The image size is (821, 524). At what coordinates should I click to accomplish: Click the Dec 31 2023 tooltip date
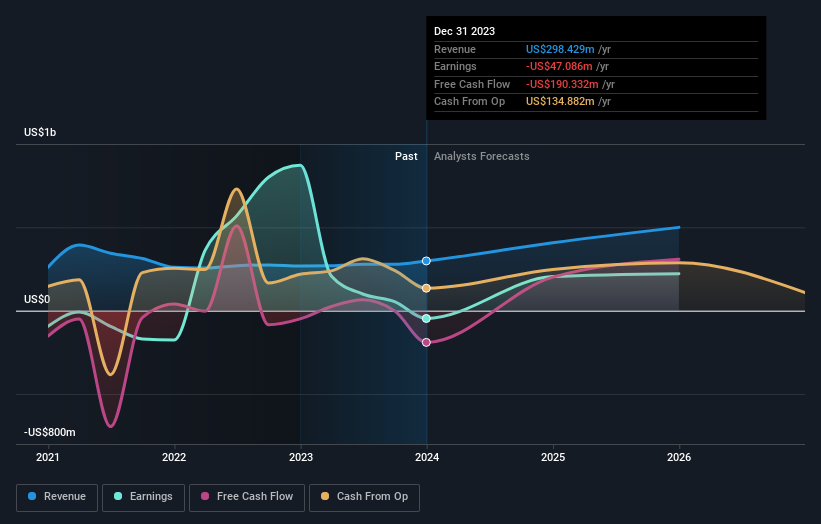pos(464,31)
